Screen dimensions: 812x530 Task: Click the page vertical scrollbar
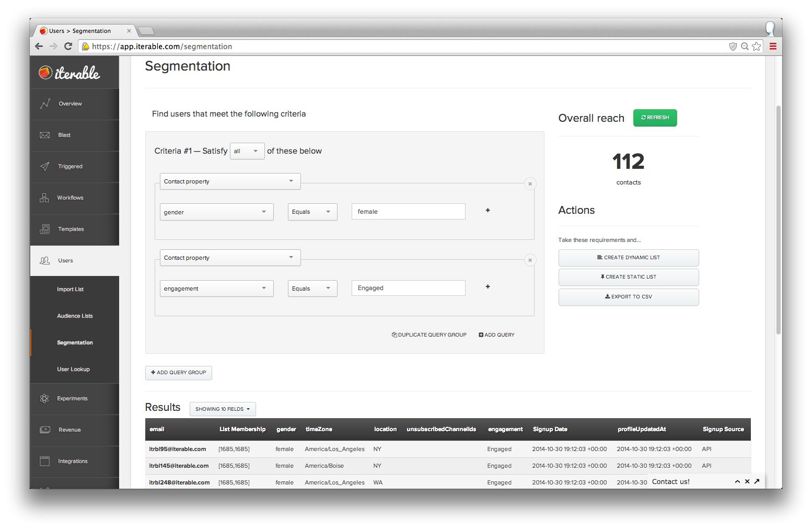(778, 220)
